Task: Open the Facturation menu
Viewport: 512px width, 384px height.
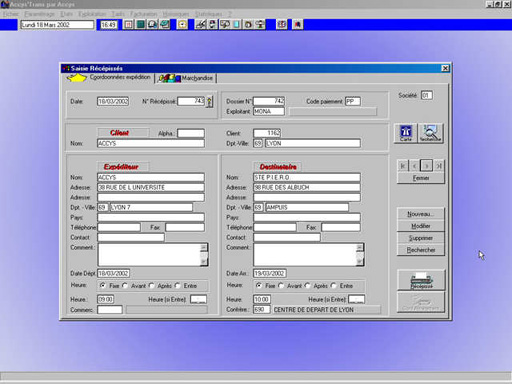Action: tap(144, 14)
